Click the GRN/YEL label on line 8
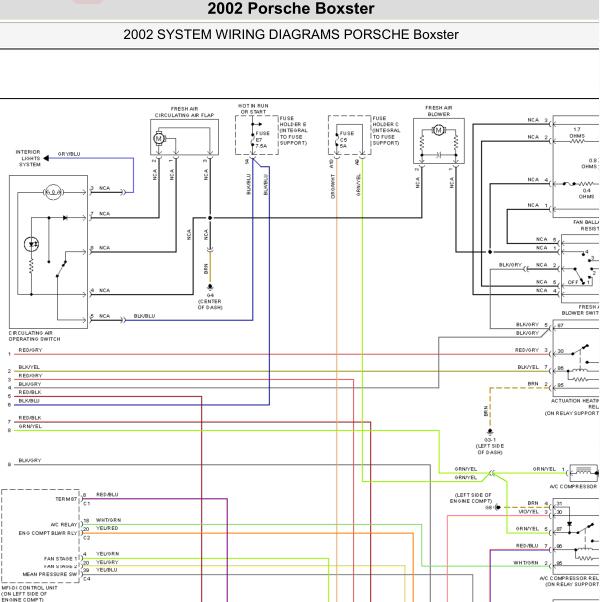Image resolution: width=600 pixels, height=602 pixels. click(x=30, y=426)
